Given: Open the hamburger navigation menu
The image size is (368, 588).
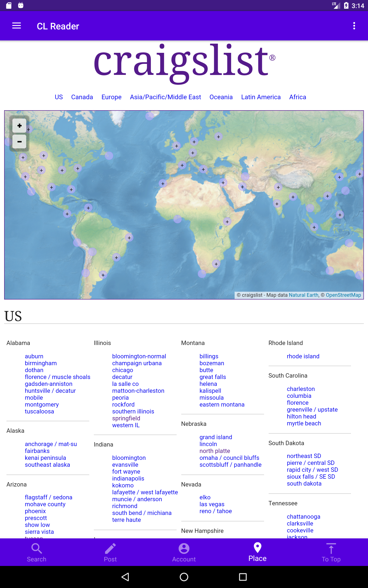Looking at the screenshot, I should click(x=17, y=26).
